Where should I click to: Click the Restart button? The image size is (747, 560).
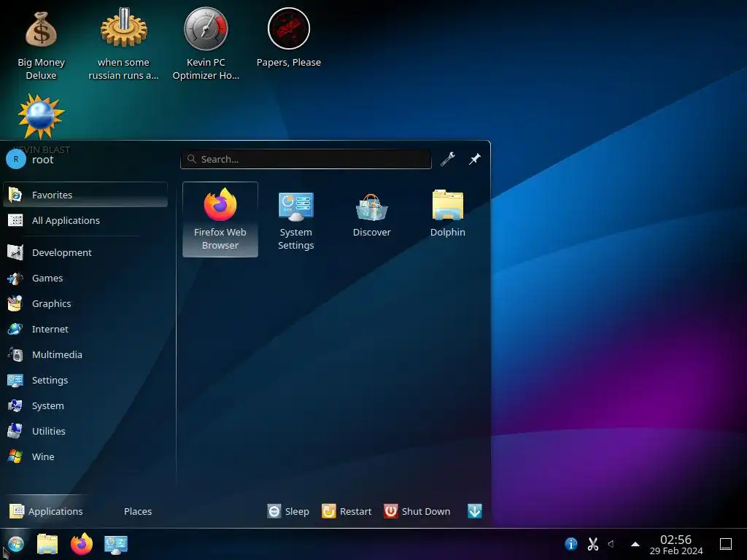click(347, 511)
